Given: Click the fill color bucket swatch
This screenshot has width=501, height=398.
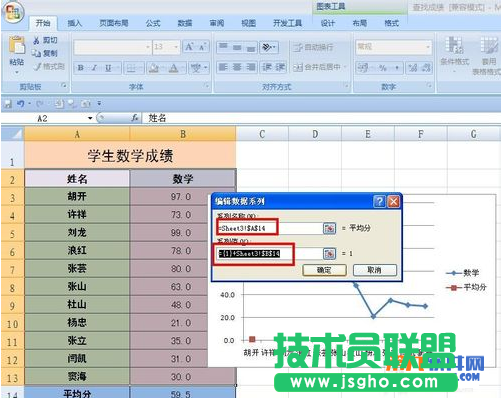Looking at the screenshot, I should pyautogui.click(x=154, y=68).
